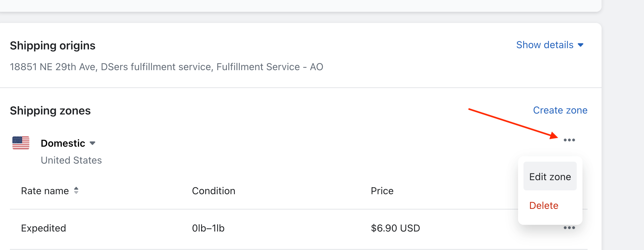This screenshot has width=644, height=250.
Task: Click the 0lb–1lb condition cell
Action: 208,228
